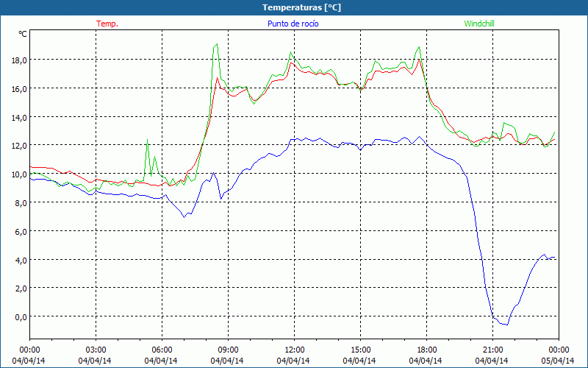This screenshot has width=588, height=368.
Task: Select the red 'Temp.' legend label
Action: click(107, 24)
